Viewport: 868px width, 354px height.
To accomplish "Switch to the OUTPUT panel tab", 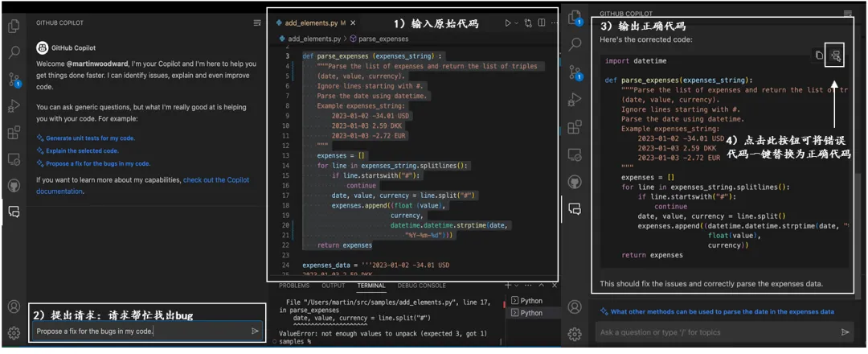I will click(334, 286).
